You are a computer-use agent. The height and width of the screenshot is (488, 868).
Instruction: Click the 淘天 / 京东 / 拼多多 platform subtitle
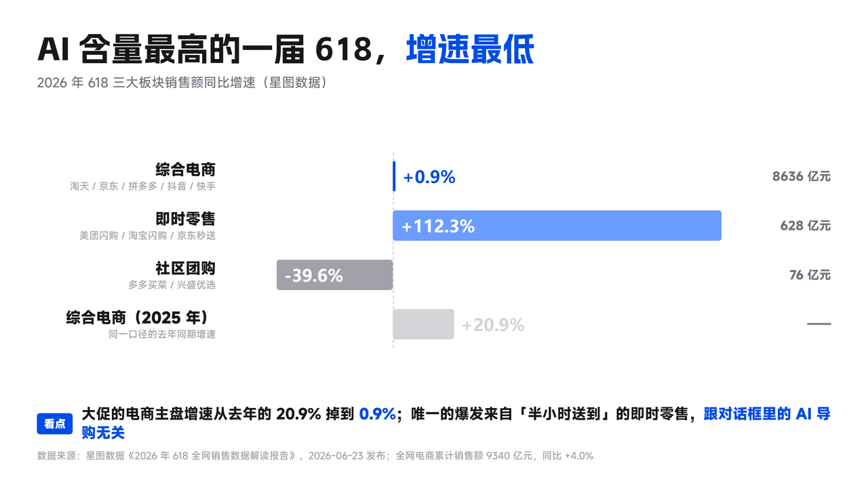click(x=143, y=186)
